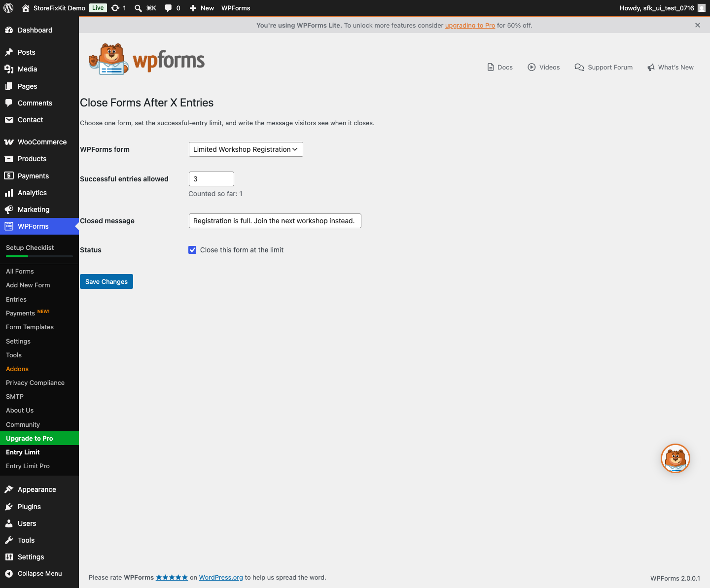Click the Pages sidebar icon
The height and width of the screenshot is (588, 710).
tap(9, 86)
